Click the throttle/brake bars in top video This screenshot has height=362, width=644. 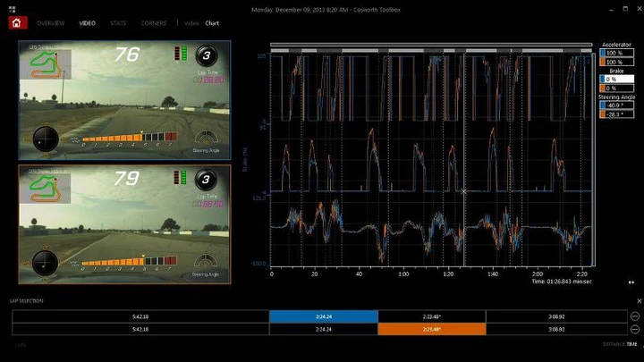click(x=181, y=54)
